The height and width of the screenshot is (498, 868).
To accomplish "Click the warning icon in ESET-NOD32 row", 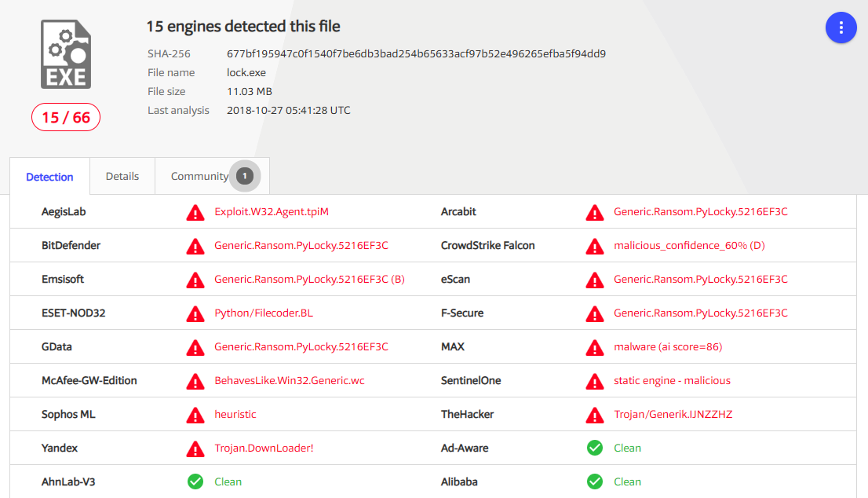I will pos(195,313).
